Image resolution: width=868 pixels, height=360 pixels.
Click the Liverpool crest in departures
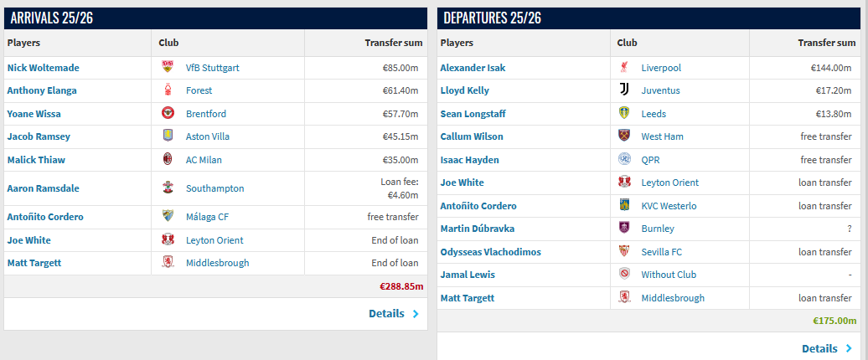[624, 68]
